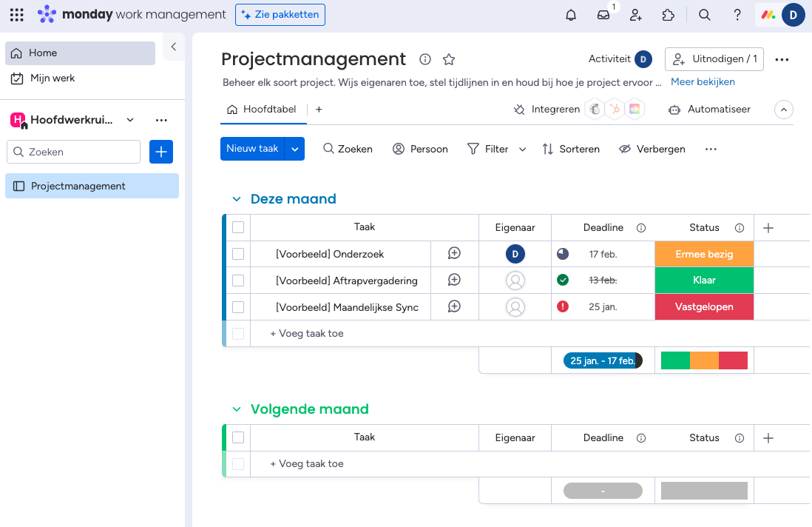This screenshot has height=527, width=812.
Task: Open the apps grid menu
Action: tap(16, 15)
